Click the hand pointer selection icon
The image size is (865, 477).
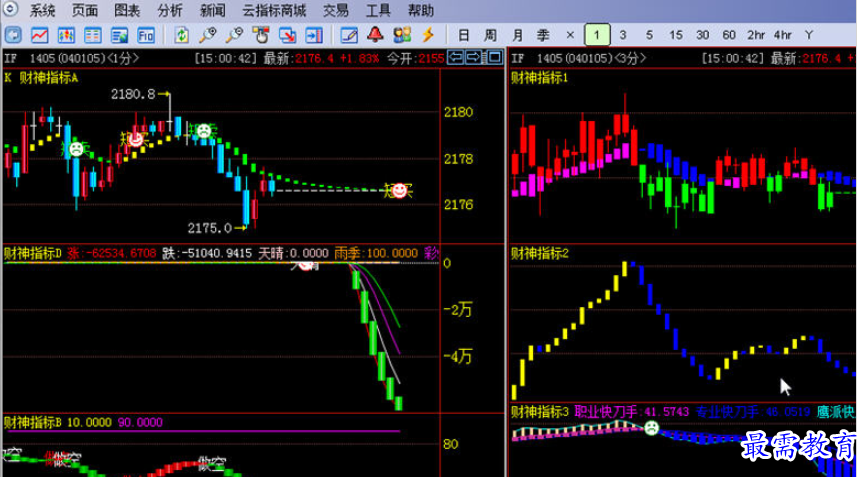tap(261, 35)
